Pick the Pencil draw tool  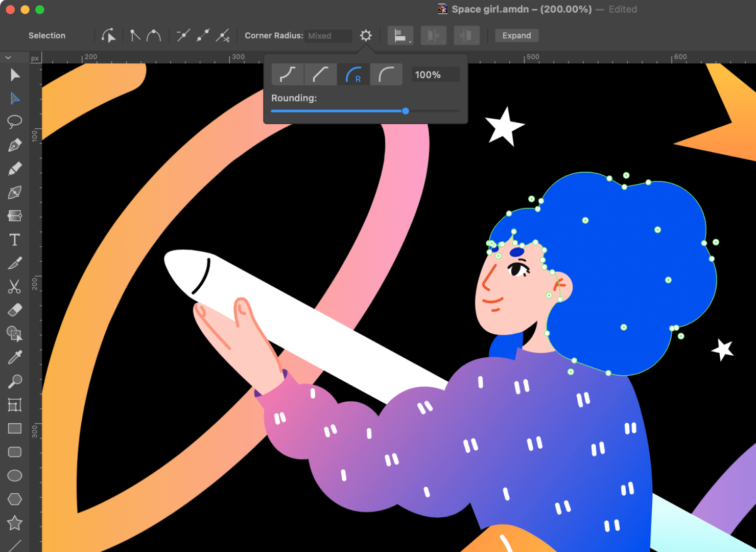15,169
